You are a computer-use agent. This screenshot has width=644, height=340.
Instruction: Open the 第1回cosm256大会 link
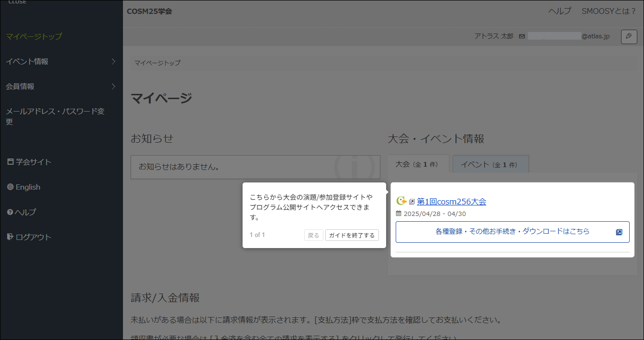(451, 201)
